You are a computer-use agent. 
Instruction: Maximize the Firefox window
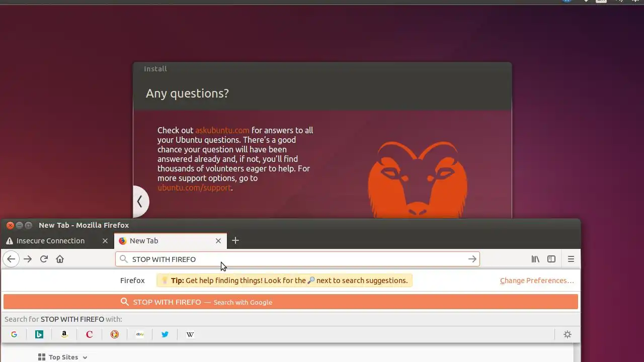(28, 225)
